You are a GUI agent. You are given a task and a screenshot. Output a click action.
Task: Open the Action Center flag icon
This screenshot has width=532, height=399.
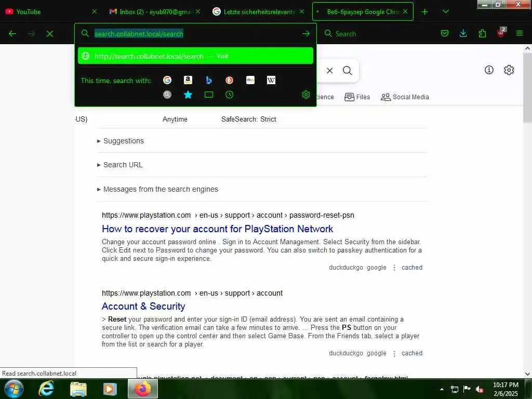467,389
